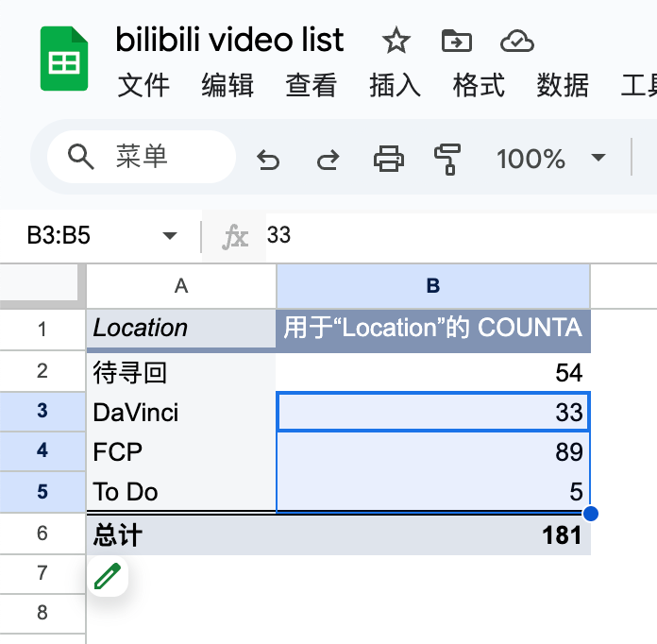Click the Google Sheets home logo
The width and height of the screenshot is (657, 644).
coord(64,59)
